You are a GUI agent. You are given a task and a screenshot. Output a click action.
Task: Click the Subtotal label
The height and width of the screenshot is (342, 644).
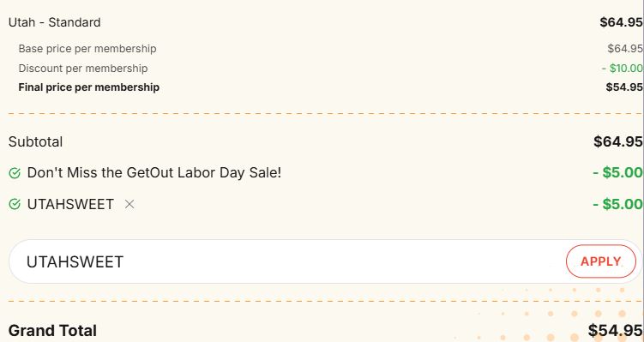(35, 141)
